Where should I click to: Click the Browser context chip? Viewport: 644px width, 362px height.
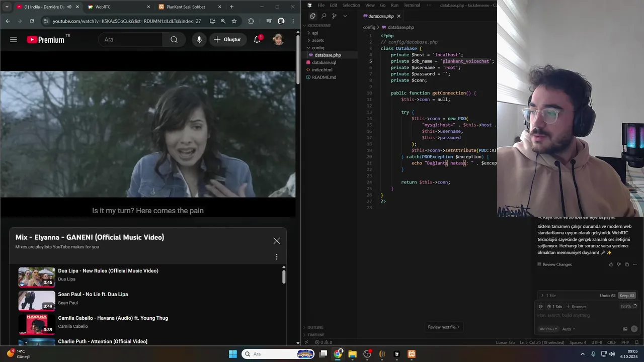[577, 306]
